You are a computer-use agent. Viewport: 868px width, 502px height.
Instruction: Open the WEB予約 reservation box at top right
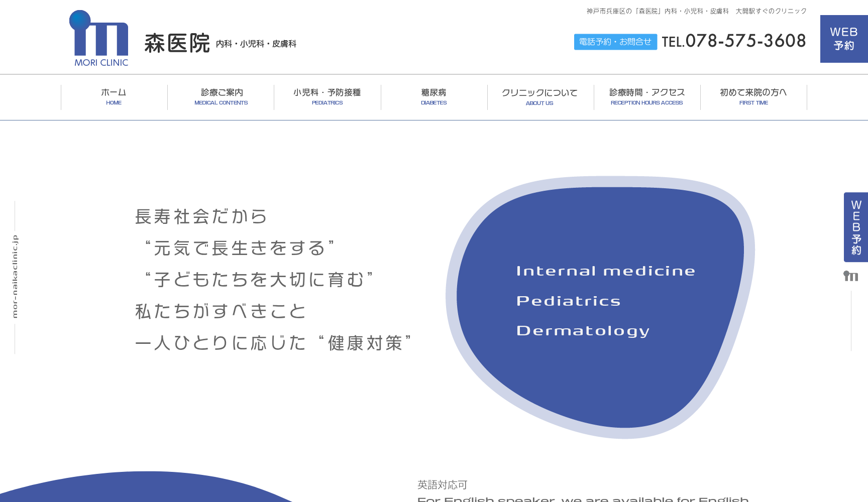pos(844,37)
